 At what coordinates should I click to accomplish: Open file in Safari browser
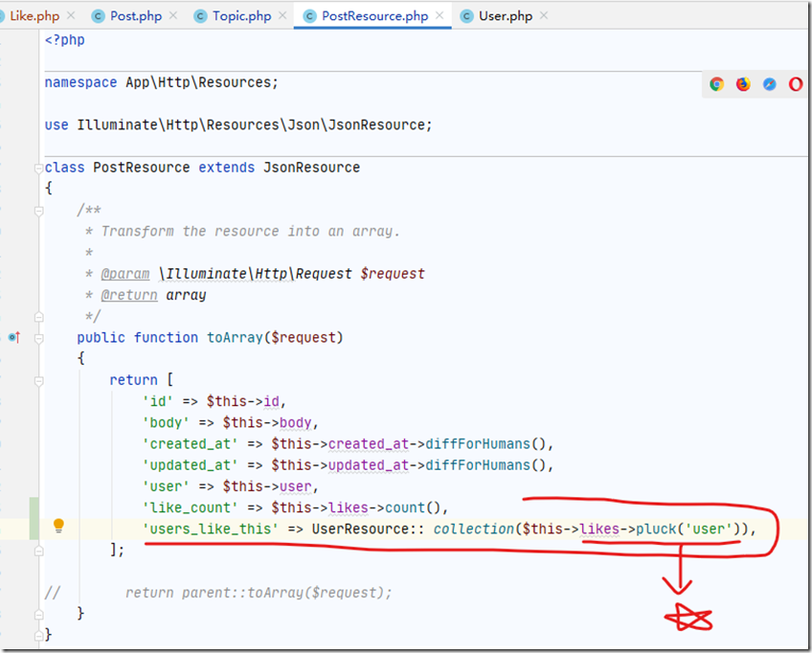click(x=770, y=84)
